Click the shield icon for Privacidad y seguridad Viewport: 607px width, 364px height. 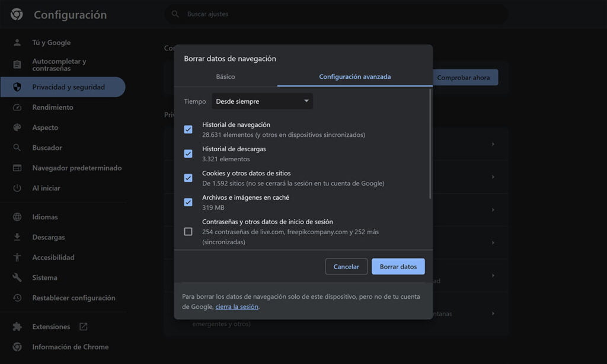(x=17, y=87)
